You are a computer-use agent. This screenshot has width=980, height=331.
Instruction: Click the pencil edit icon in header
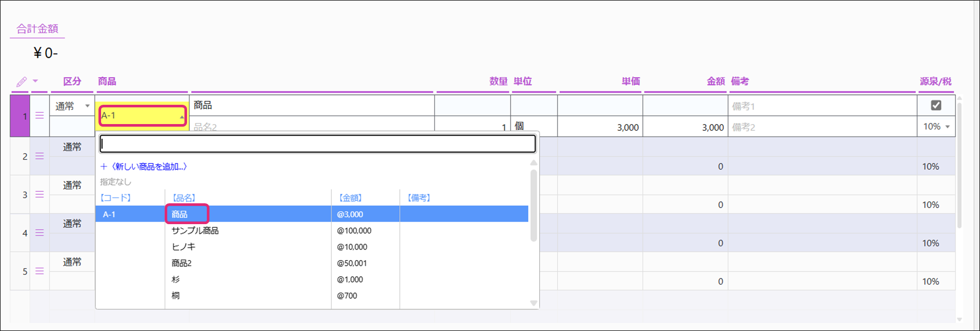click(21, 82)
